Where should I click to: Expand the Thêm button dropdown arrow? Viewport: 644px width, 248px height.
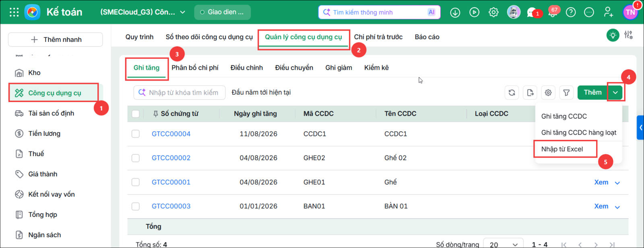tap(615, 93)
